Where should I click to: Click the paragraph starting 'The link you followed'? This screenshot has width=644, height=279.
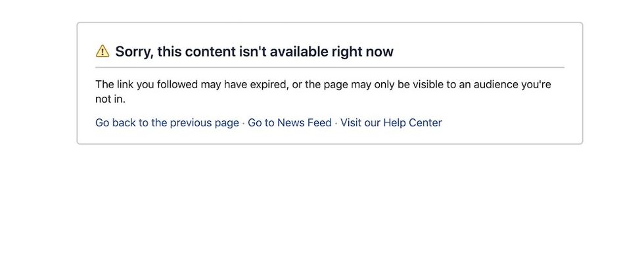(323, 91)
